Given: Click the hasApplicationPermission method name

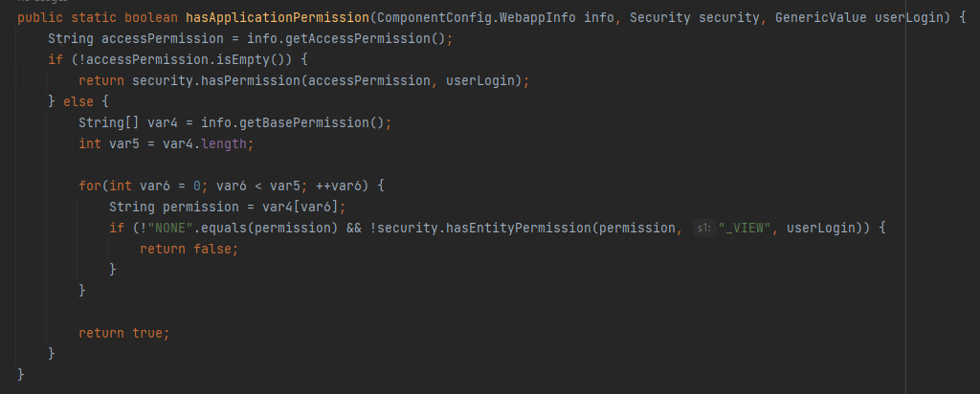Looking at the screenshot, I should click(x=278, y=17).
